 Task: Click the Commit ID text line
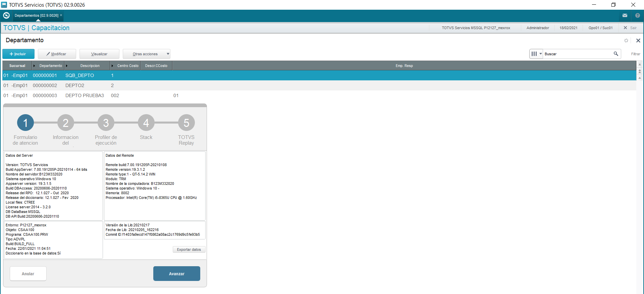[153, 234]
